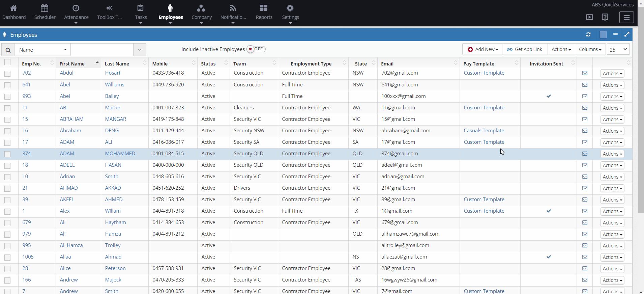Click the blue square color swatch in header

point(603,34)
